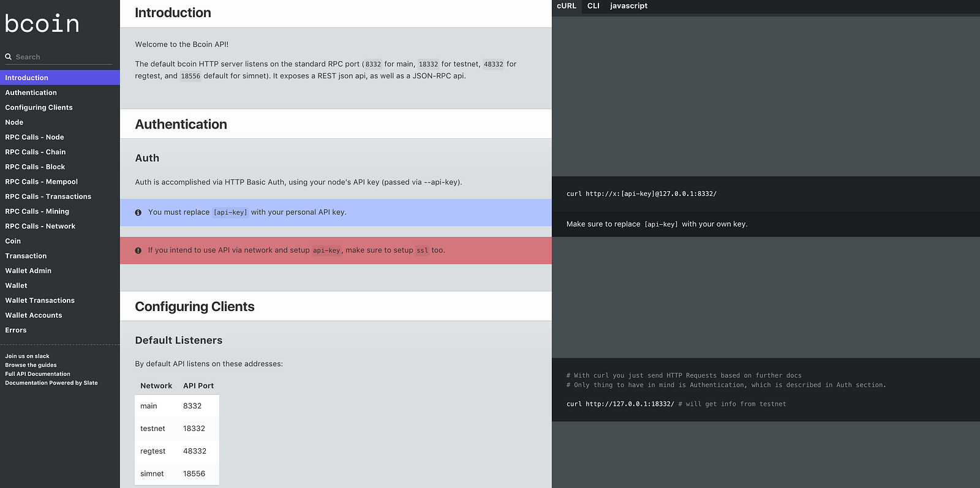The height and width of the screenshot is (488, 980).
Task: Select the Introduction sidebar item
Action: click(x=27, y=78)
